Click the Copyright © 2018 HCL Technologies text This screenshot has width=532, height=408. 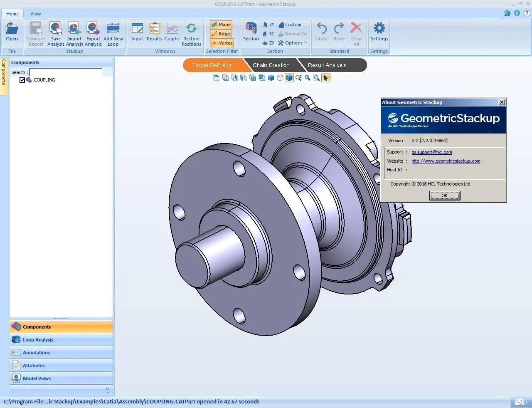pyautogui.click(x=430, y=184)
